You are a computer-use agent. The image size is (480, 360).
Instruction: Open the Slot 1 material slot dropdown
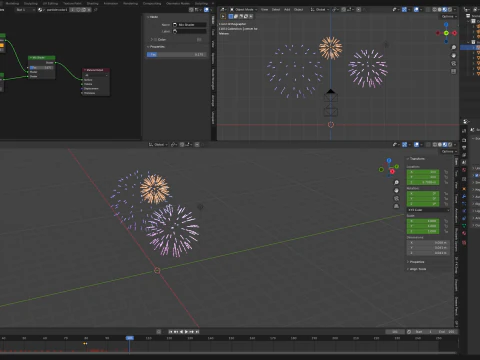25,10
